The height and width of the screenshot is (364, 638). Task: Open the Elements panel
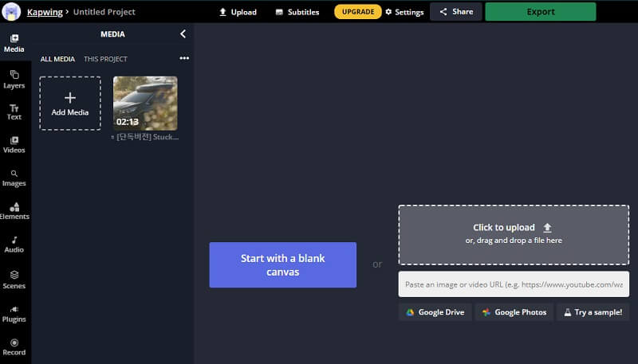click(14, 211)
